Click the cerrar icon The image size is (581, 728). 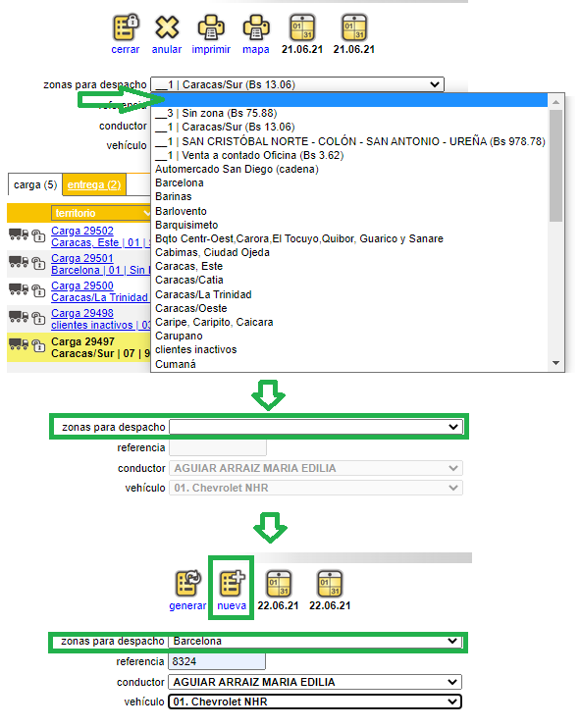pos(126,27)
